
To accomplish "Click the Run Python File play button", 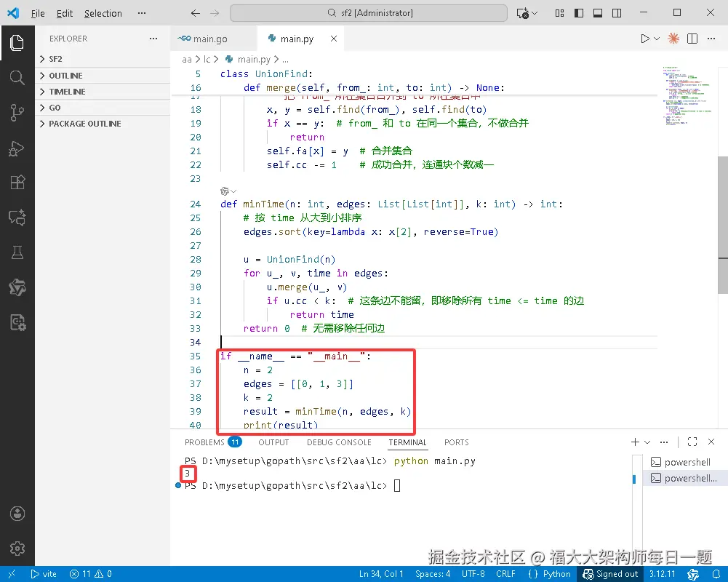I will tap(644, 39).
